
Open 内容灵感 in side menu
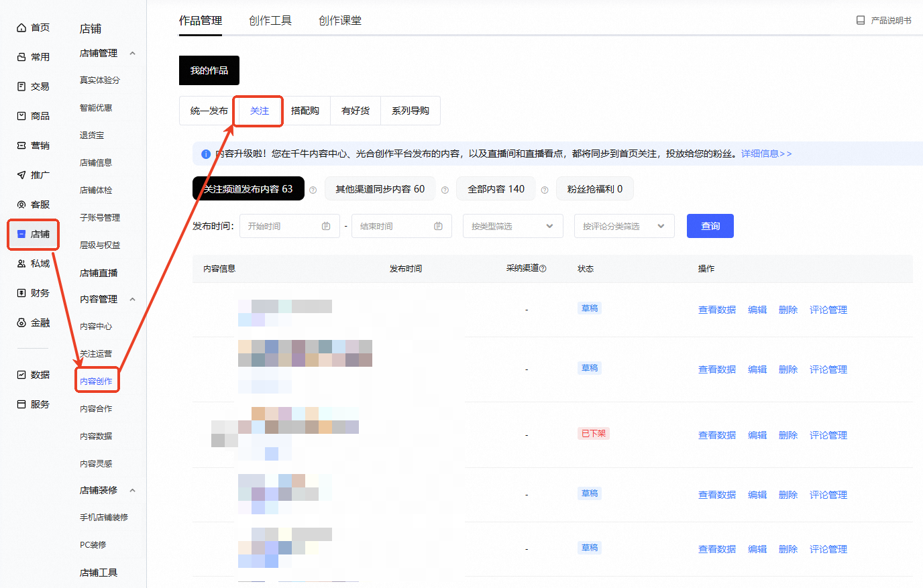click(96, 463)
